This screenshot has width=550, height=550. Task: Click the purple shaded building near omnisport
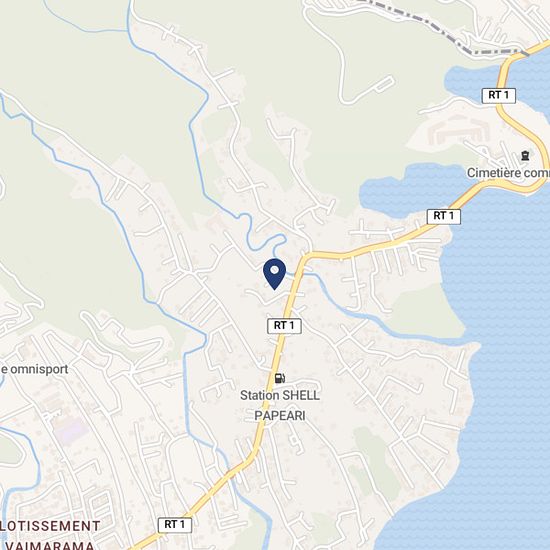(x=69, y=429)
